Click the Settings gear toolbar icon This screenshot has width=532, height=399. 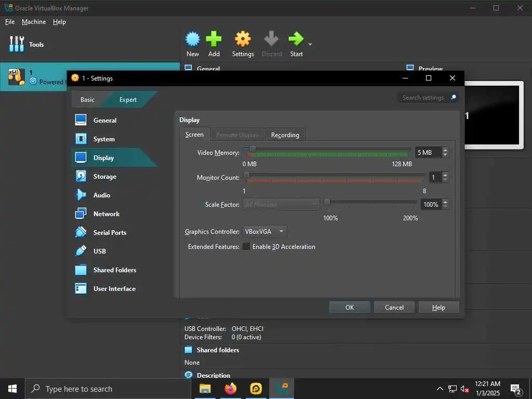(x=243, y=39)
